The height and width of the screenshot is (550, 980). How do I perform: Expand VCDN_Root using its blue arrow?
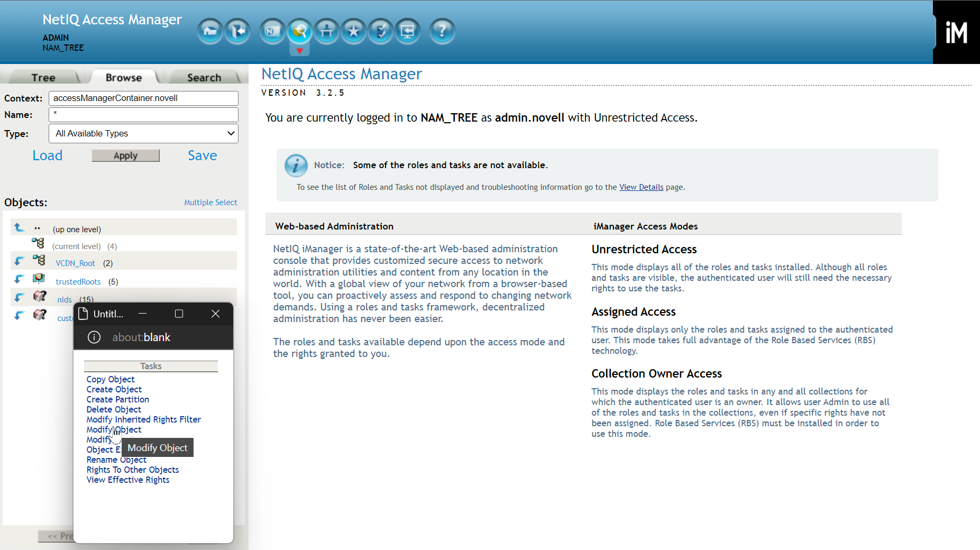19,261
